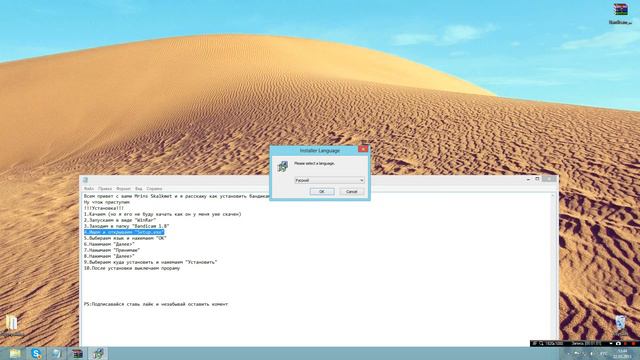Open WinRAR from the taskbar

[x=77, y=353]
